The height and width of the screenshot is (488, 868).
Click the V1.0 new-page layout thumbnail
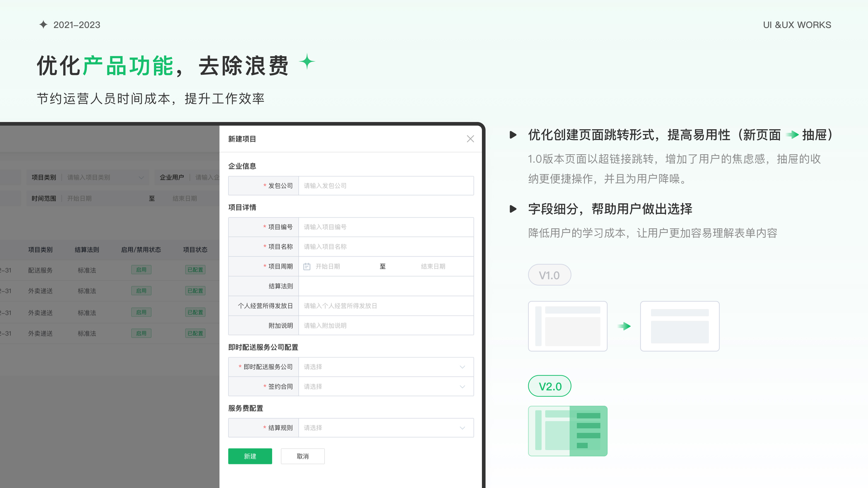[x=680, y=326]
